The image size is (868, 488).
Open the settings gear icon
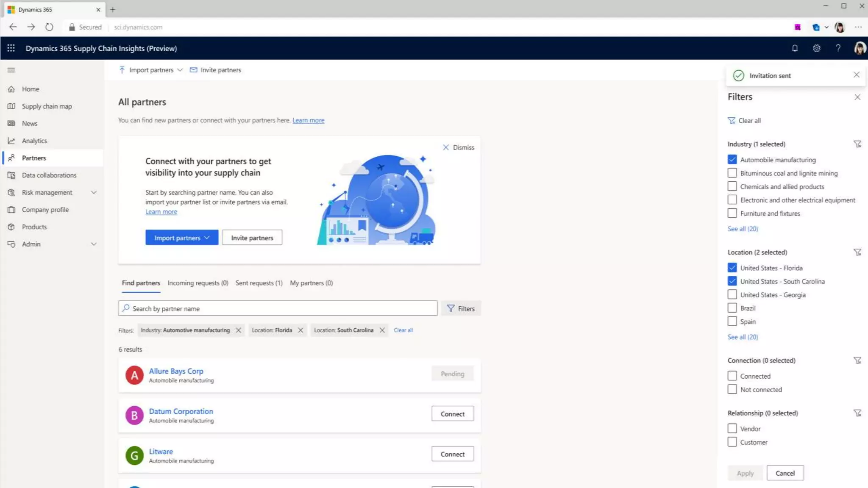pyautogui.click(x=816, y=48)
